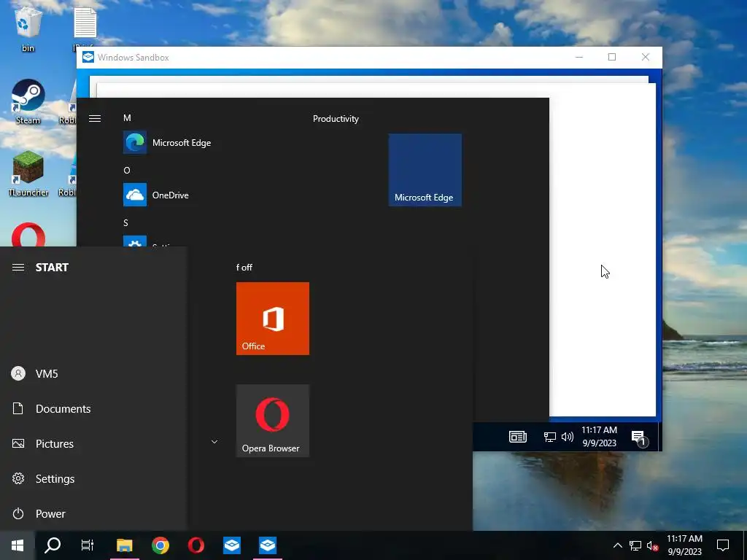Collapse the host START hamburger menu

pyautogui.click(x=18, y=267)
